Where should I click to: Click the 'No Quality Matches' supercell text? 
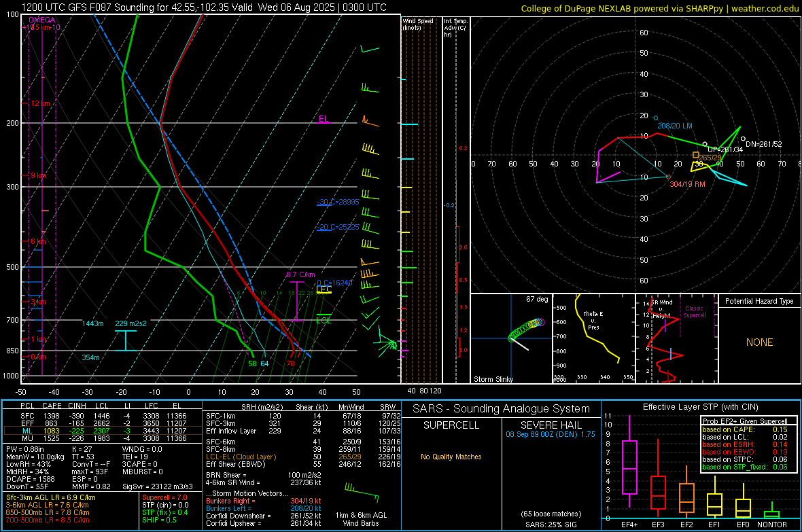pyautogui.click(x=451, y=457)
